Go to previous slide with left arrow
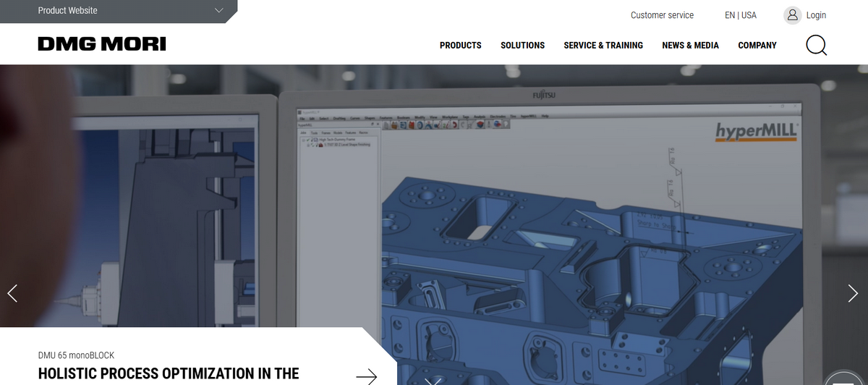868x385 pixels. coord(12,293)
